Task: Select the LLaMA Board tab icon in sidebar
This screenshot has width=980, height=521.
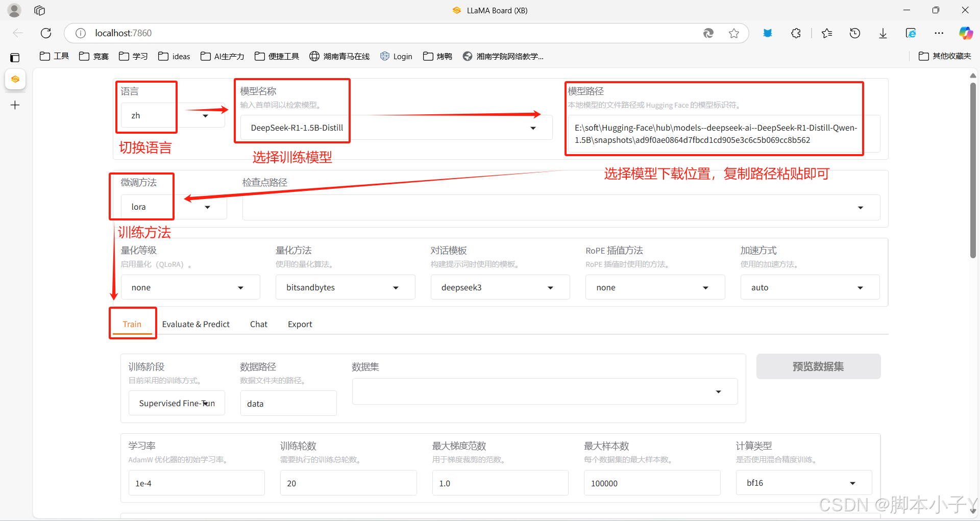Action: pos(15,79)
